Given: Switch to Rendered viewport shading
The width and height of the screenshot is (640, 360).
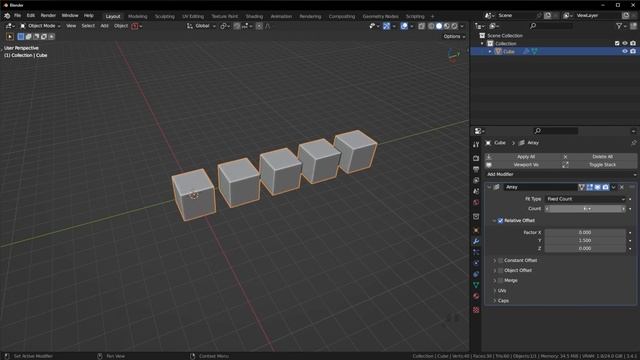Looking at the screenshot, I should tap(455, 26).
